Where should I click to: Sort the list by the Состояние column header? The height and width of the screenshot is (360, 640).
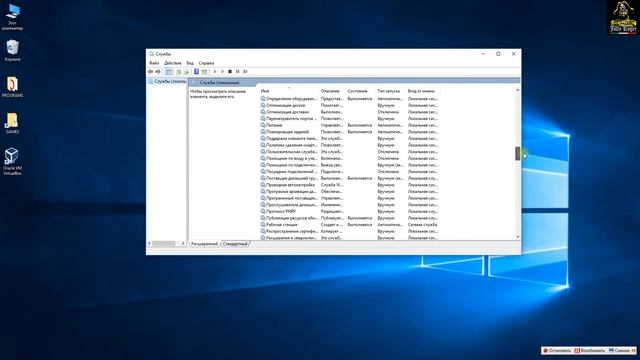coord(360,91)
